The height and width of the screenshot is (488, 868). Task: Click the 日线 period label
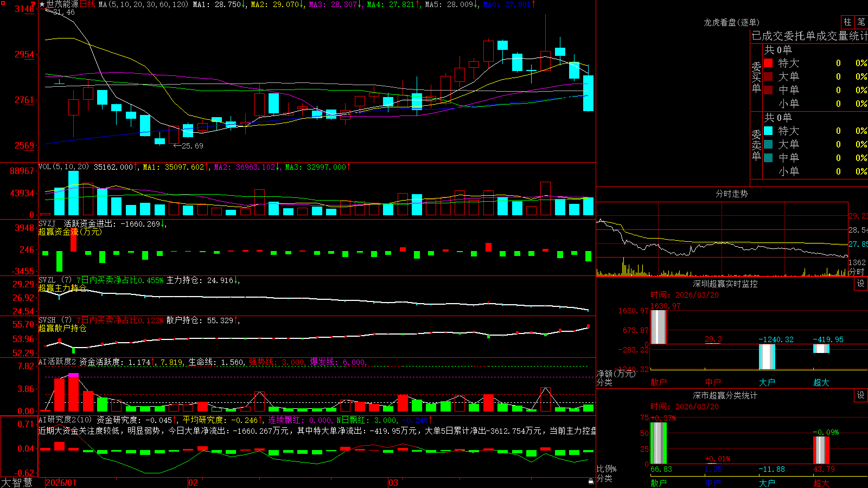tap(88, 4)
